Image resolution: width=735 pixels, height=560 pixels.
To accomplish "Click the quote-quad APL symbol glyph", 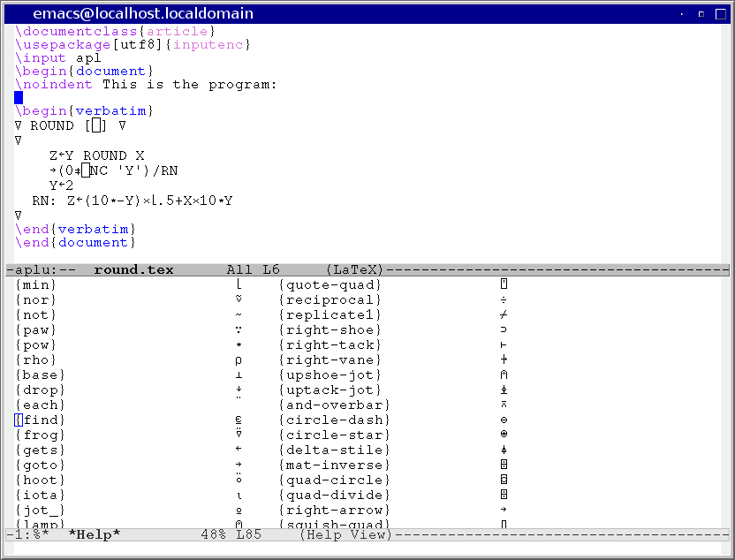I will click(504, 284).
